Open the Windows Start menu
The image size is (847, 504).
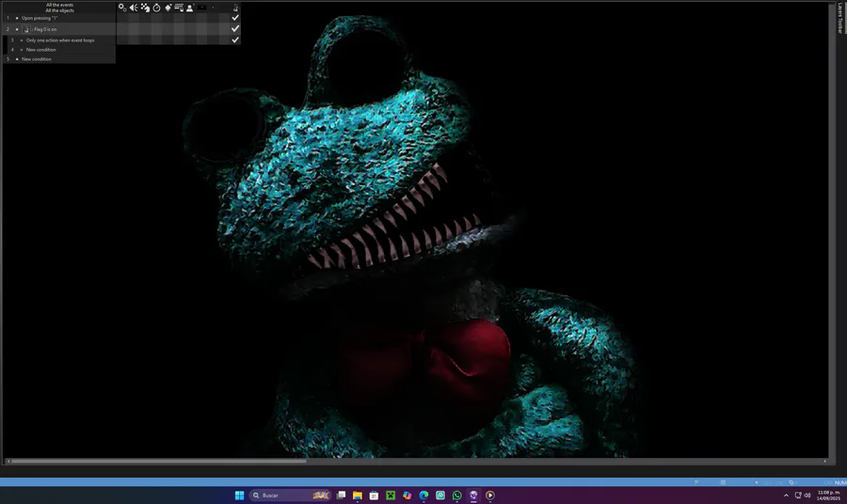pyautogui.click(x=239, y=496)
